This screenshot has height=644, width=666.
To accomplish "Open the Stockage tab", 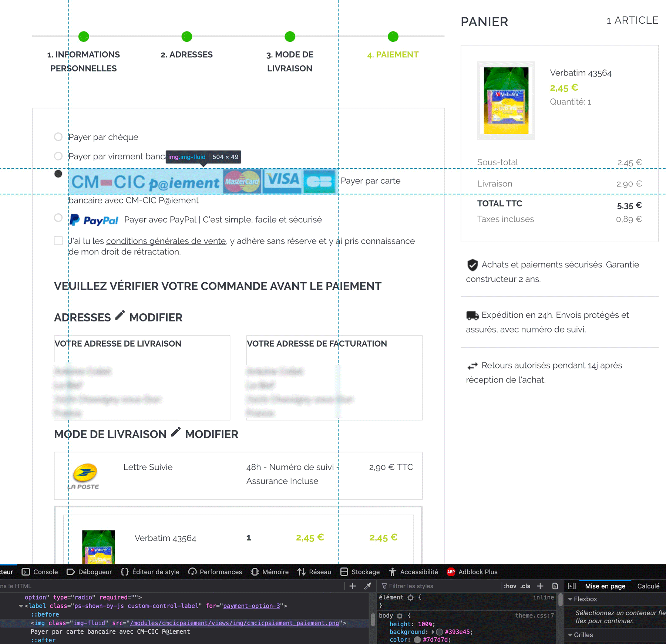I will [360, 572].
